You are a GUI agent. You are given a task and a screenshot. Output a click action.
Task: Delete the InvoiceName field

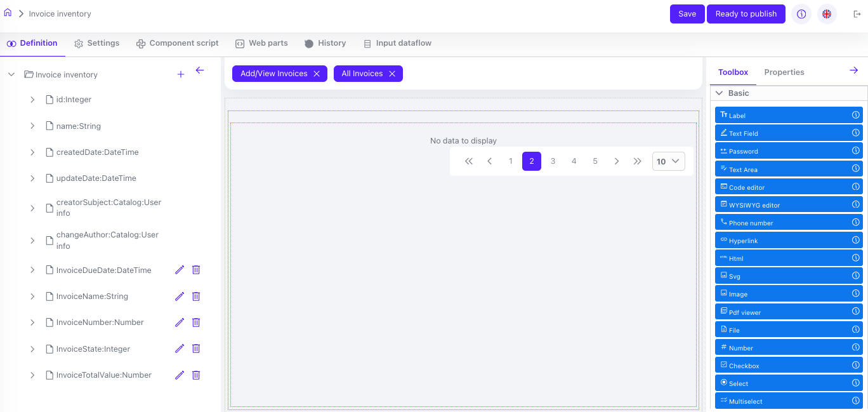point(196,296)
